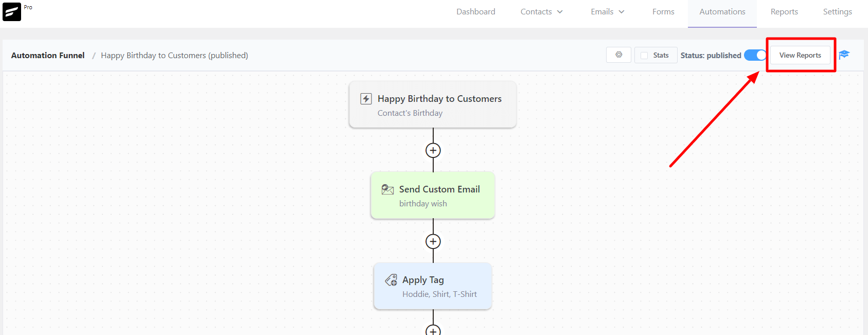Expand the Contacts dropdown arrow

click(x=560, y=12)
